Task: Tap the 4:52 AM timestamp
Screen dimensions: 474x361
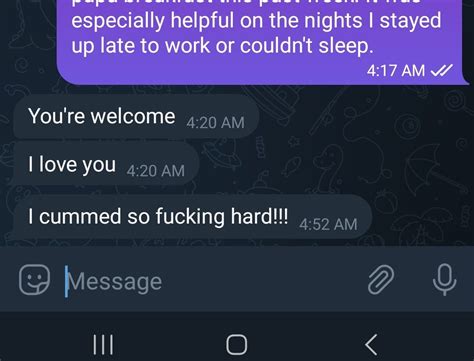Action: pos(328,224)
